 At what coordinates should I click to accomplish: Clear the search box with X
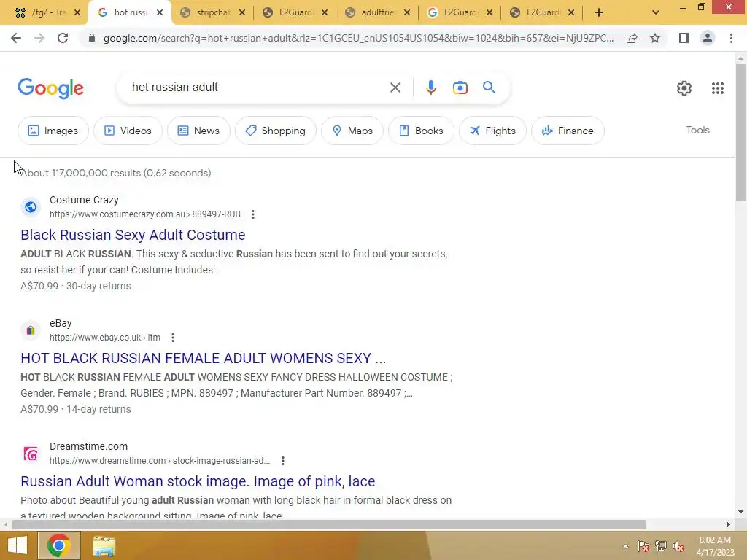[x=395, y=87]
